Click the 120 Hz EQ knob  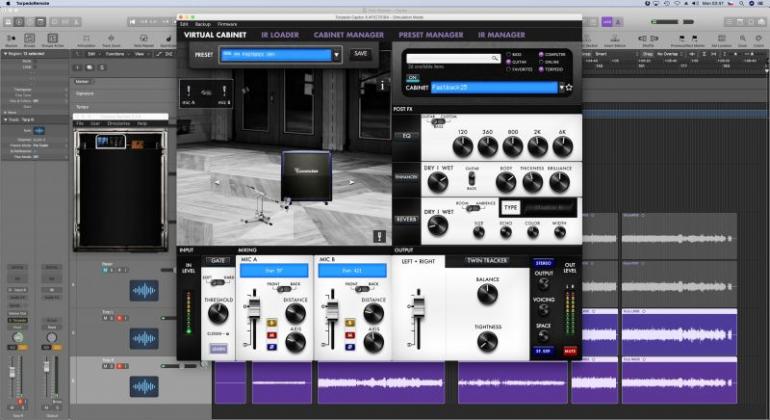tap(463, 146)
